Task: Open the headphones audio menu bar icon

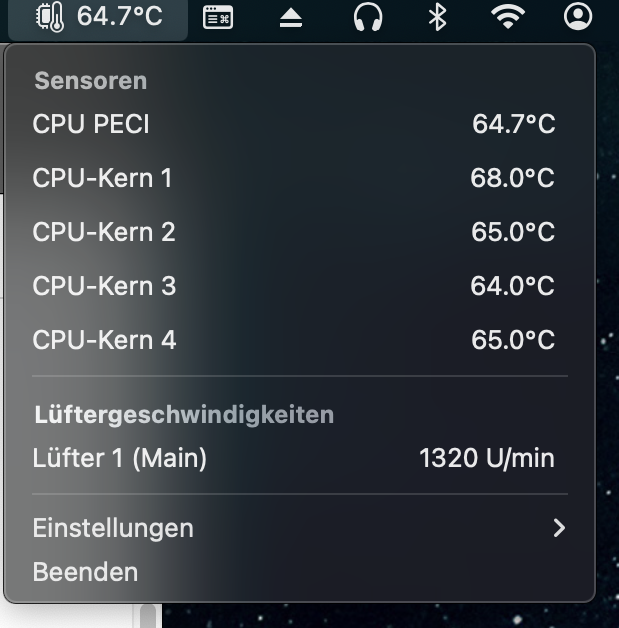Action: point(368,17)
